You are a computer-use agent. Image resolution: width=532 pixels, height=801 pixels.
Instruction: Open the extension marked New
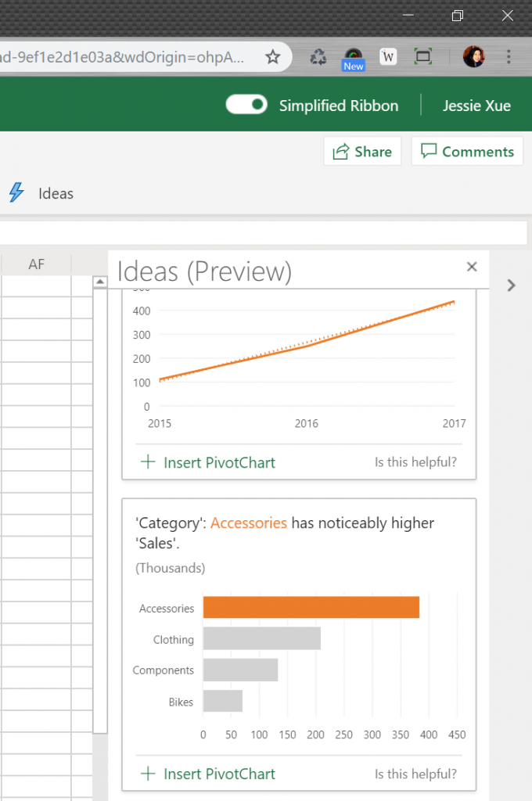point(354,58)
